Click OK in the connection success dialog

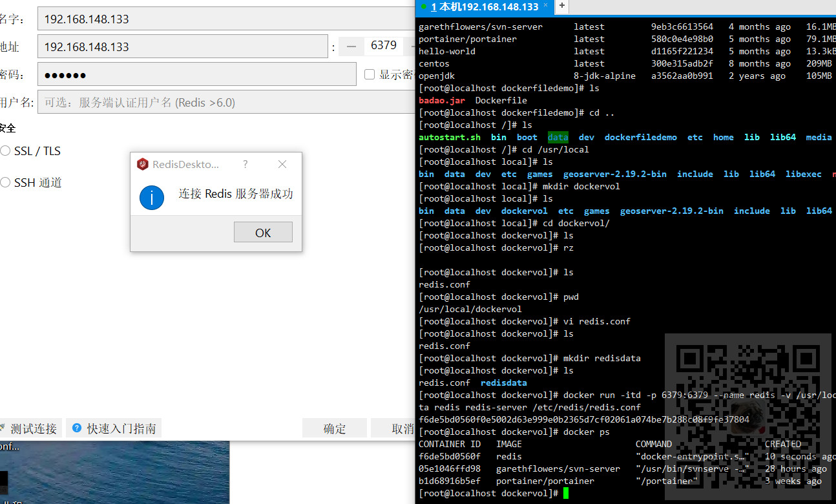[x=263, y=233]
